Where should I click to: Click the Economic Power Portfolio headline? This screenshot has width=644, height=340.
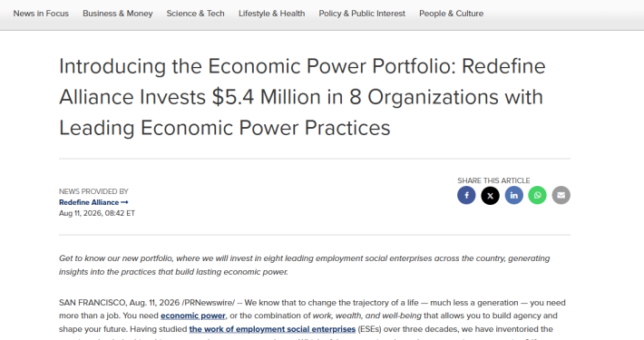[303, 97]
